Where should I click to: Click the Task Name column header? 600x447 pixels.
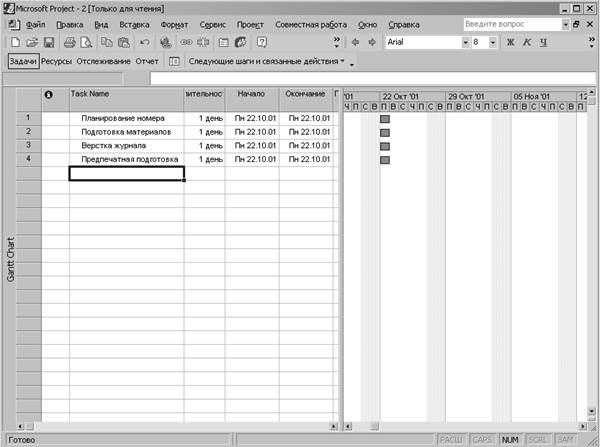click(x=127, y=100)
